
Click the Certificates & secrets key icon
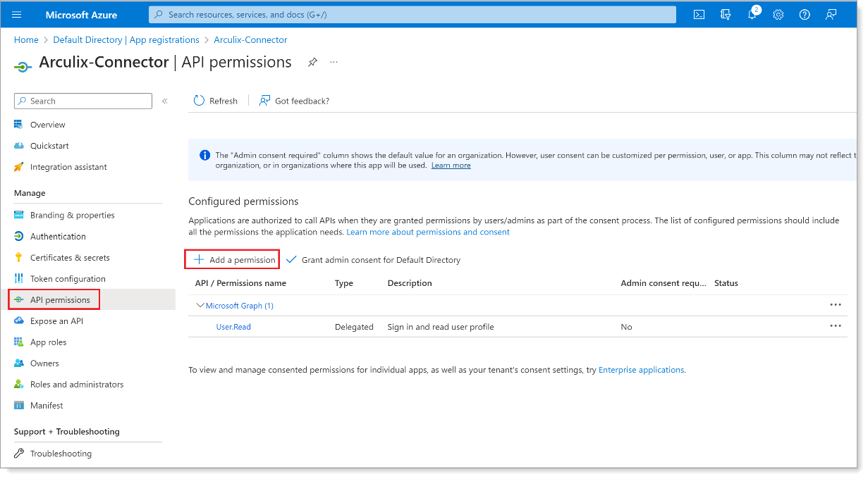[18, 258]
